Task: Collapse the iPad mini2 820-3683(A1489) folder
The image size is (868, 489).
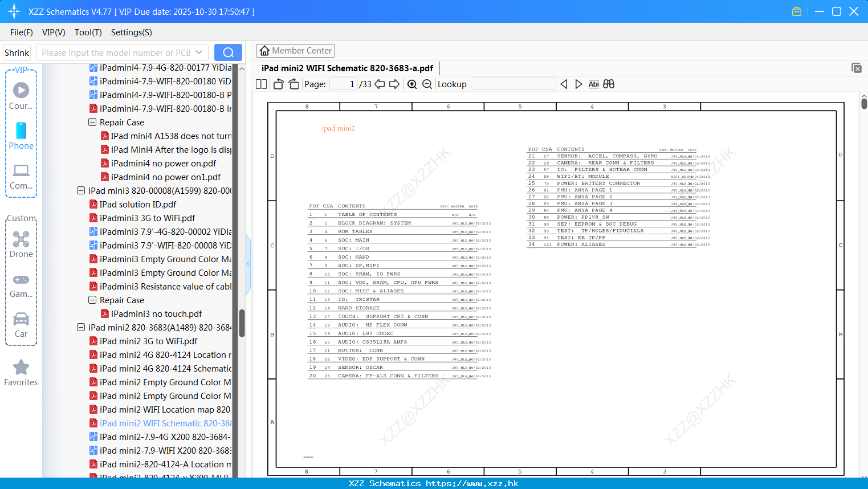Action: click(81, 328)
